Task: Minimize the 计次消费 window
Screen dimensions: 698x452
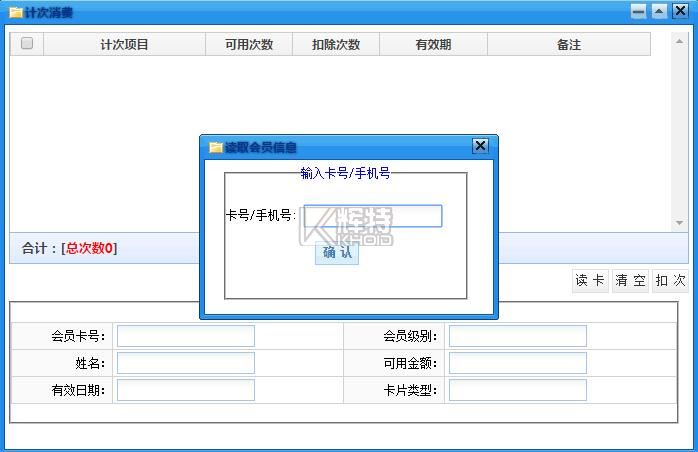Action: pyautogui.click(x=639, y=11)
